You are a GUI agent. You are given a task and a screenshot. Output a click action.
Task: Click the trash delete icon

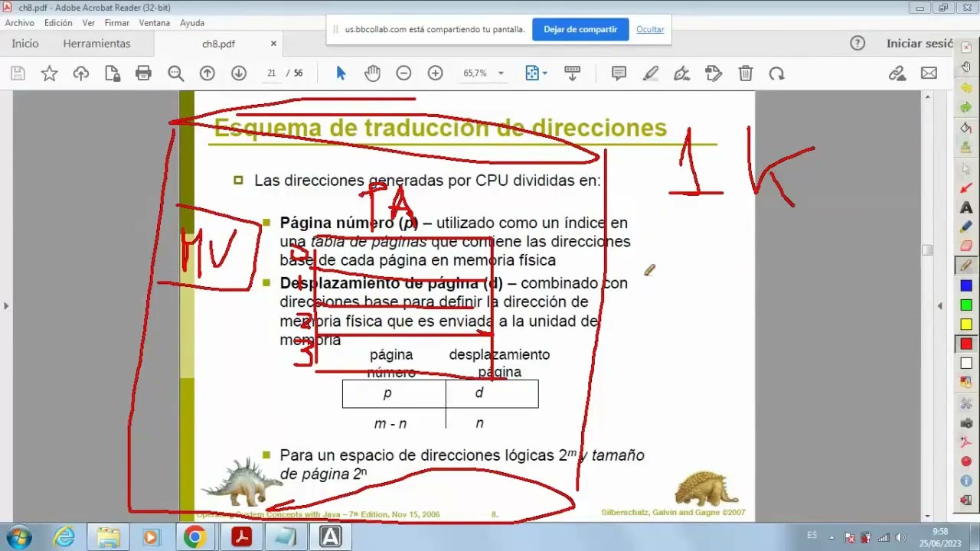pos(746,73)
